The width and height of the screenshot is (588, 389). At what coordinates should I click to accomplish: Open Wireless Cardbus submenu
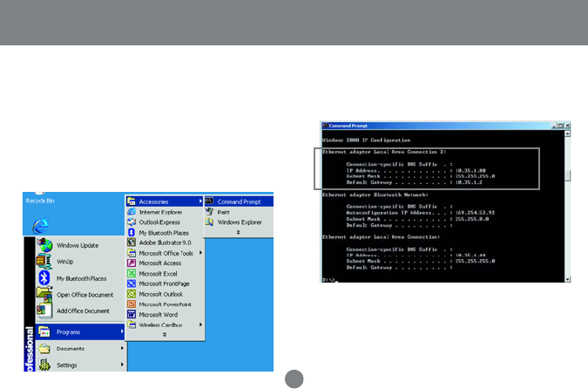tap(165, 324)
